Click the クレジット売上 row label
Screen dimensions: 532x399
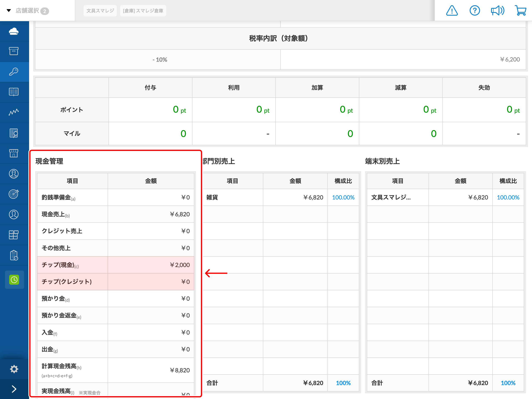[x=62, y=231]
